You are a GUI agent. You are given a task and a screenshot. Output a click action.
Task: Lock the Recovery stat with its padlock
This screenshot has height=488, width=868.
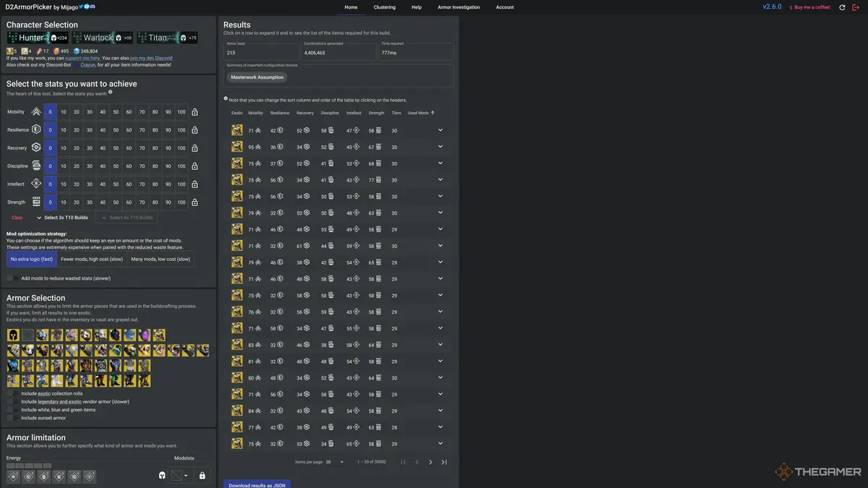point(195,148)
